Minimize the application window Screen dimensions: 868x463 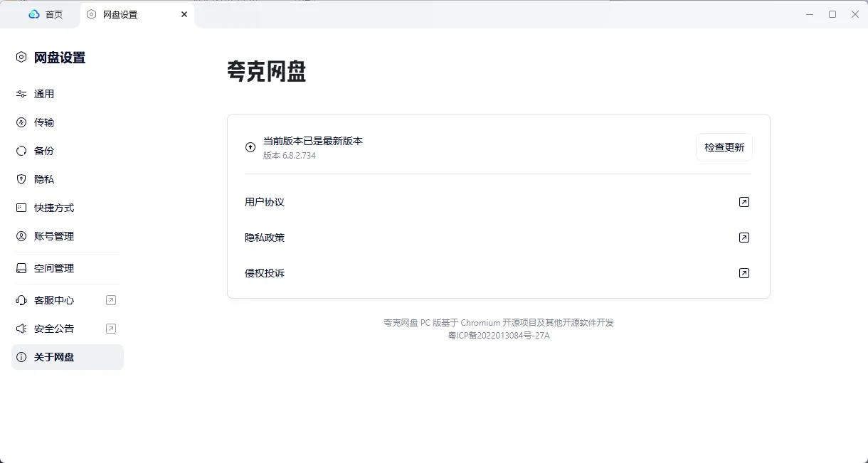click(x=810, y=14)
